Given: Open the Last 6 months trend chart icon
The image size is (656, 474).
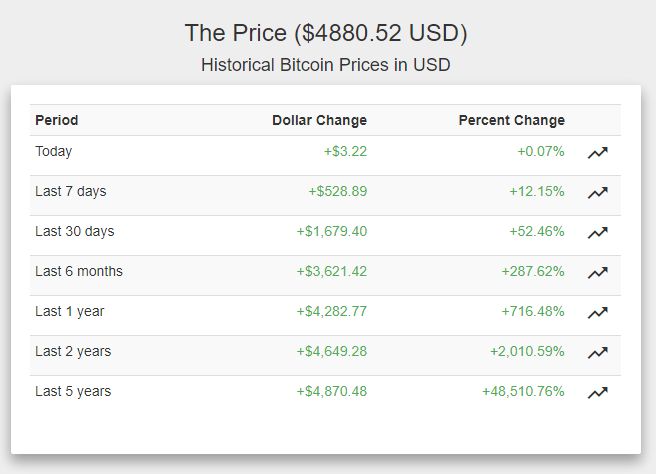Looking at the screenshot, I should (597, 273).
